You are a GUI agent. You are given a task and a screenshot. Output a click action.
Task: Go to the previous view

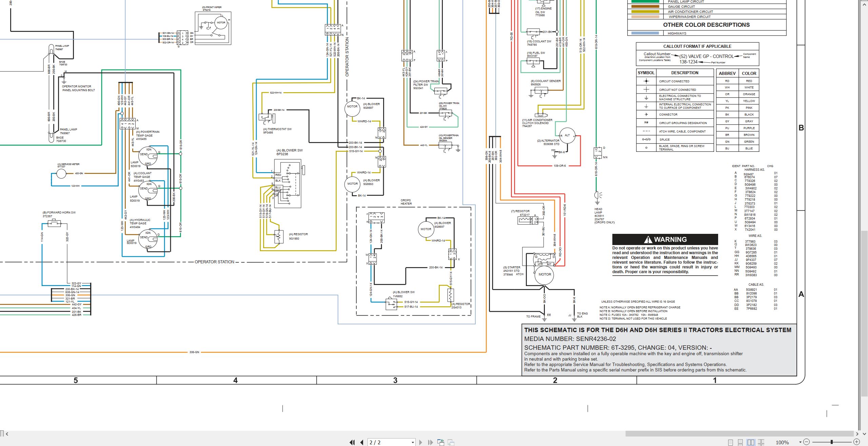pyautogui.click(x=441, y=442)
